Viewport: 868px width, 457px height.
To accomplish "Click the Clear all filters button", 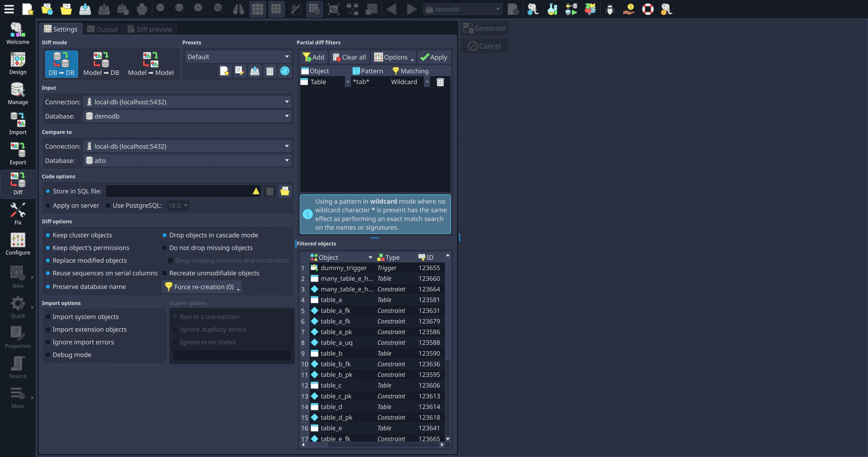I will click(x=349, y=57).
